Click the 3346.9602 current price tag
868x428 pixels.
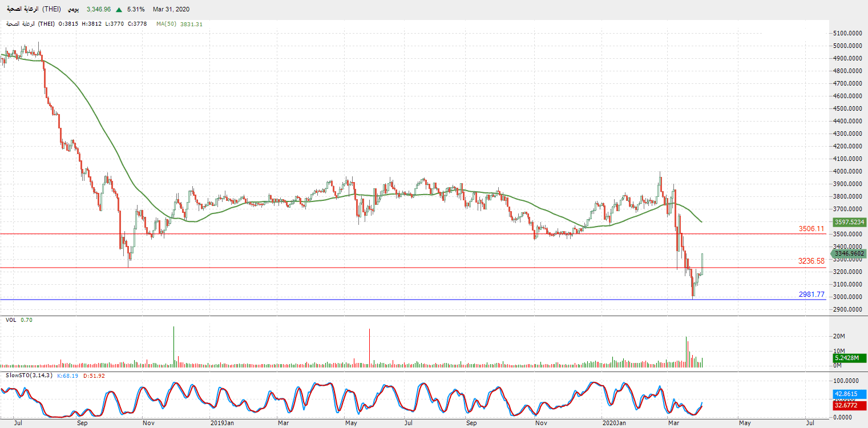tap(849, 253)
